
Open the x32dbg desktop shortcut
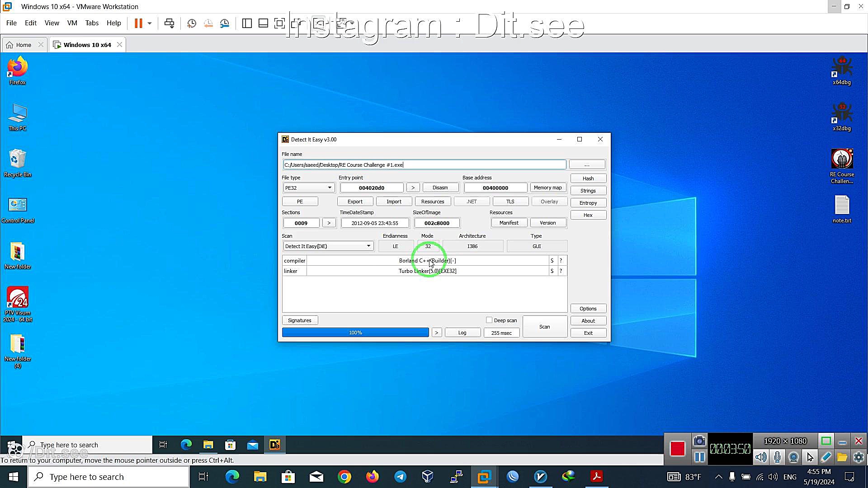click(x=842, y=117)
